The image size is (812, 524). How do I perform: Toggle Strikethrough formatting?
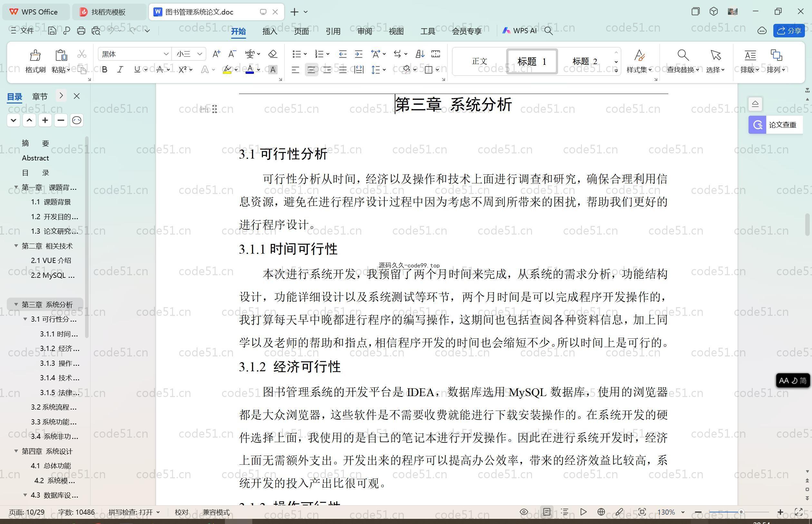[159, 70]
